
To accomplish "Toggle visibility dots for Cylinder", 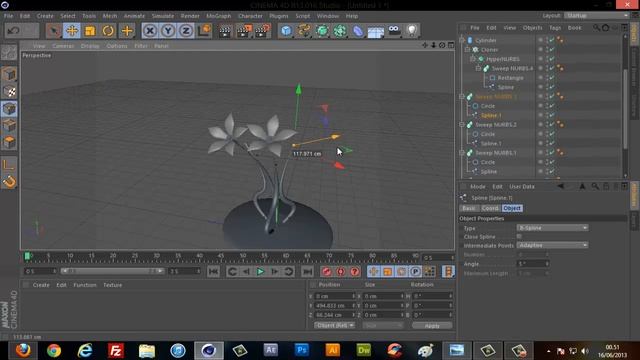I will tap(547, 40).
